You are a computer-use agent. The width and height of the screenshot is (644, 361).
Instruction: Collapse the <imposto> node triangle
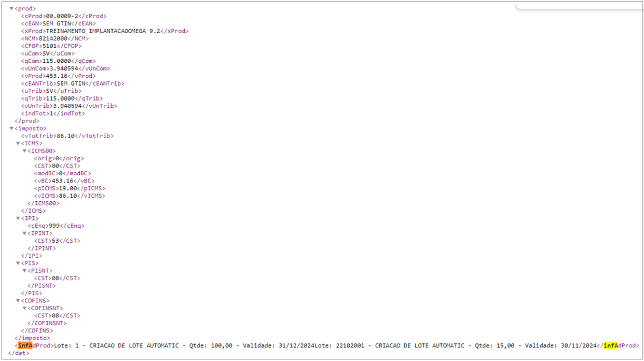[11, 129]
